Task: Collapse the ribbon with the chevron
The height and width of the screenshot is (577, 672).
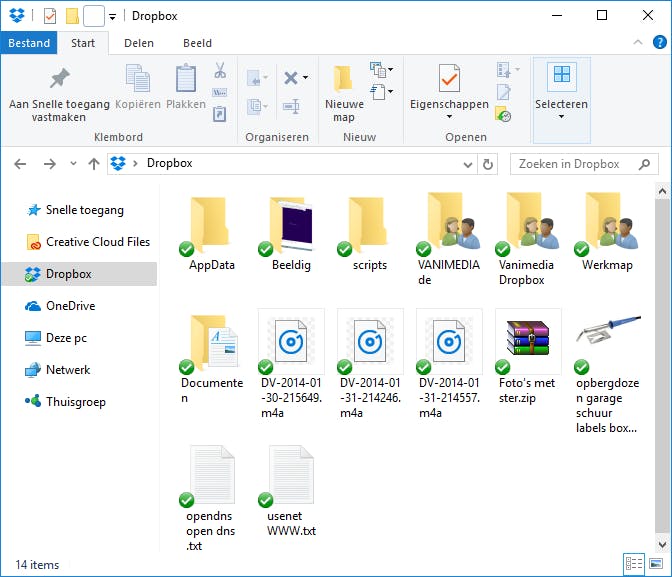Action: point(637,42)
